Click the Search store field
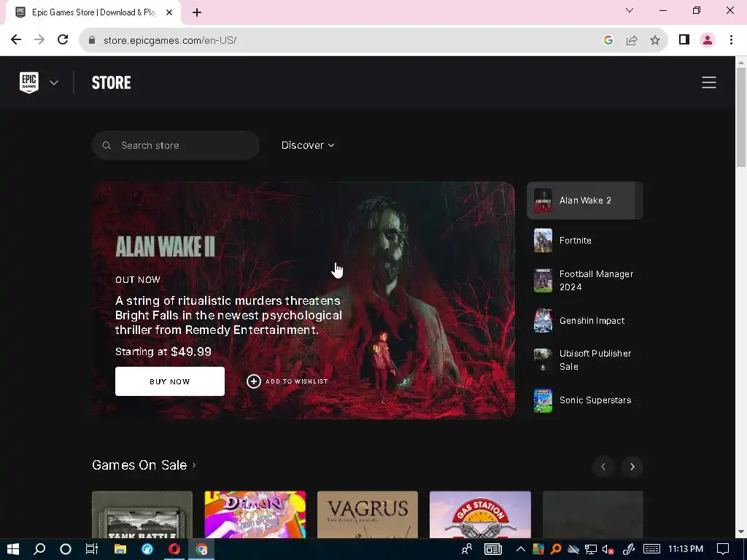This screenshot has height=560, width=747. point(175,145)
